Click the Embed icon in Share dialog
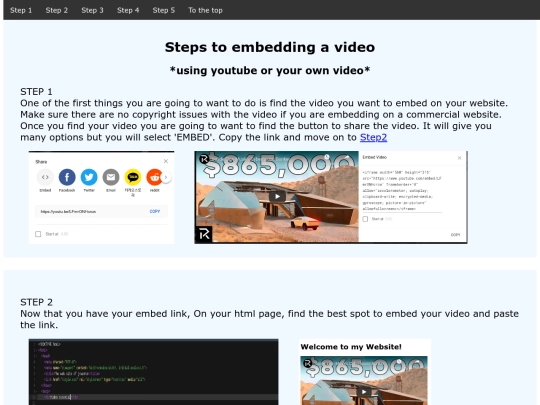This screenshot has height=405, width=540. [x=45, y=177]
